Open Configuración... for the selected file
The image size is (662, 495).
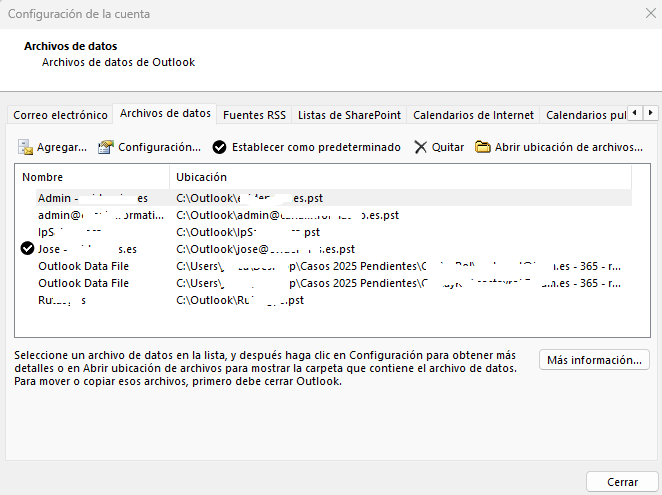tap(149, 147)
